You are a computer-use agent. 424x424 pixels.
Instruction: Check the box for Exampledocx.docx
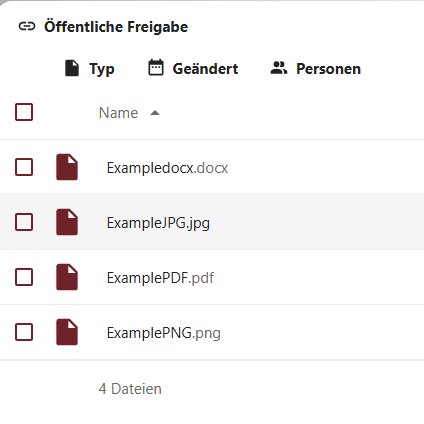pos(24,167)
